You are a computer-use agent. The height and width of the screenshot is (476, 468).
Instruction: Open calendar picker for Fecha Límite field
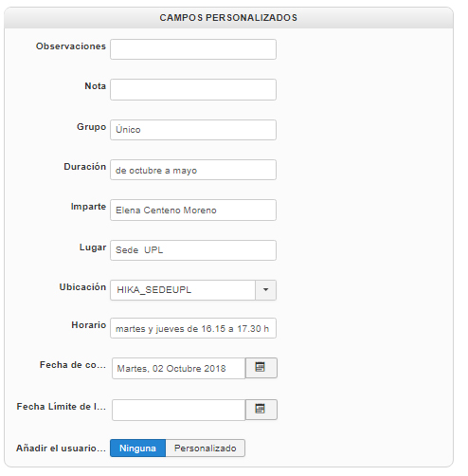pyautogui.click(x=261, y=410)
